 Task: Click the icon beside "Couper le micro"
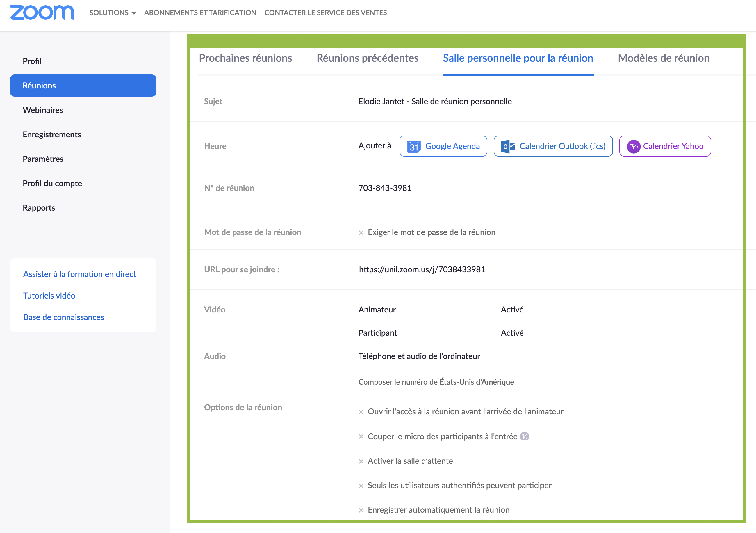coord(525,436)
